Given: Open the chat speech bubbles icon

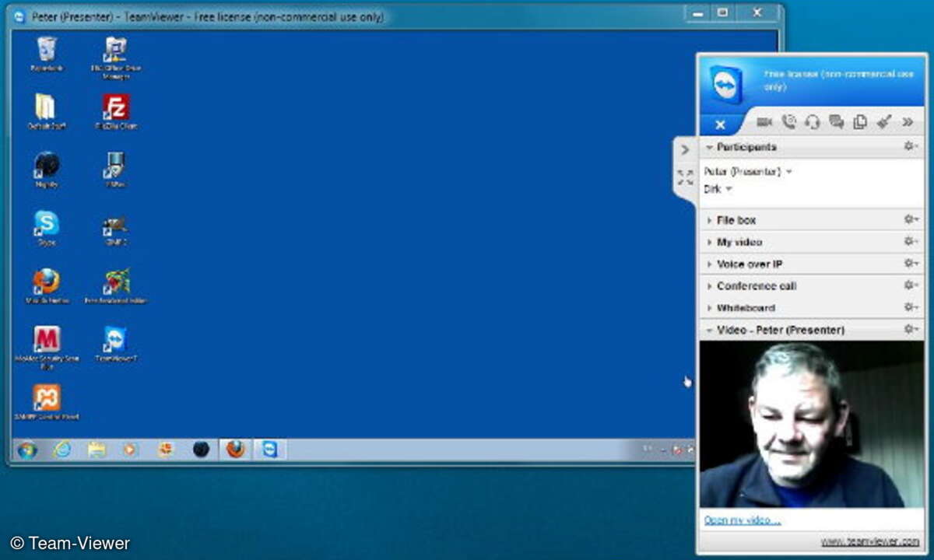Looking at the screenshot, I should 837,122.
